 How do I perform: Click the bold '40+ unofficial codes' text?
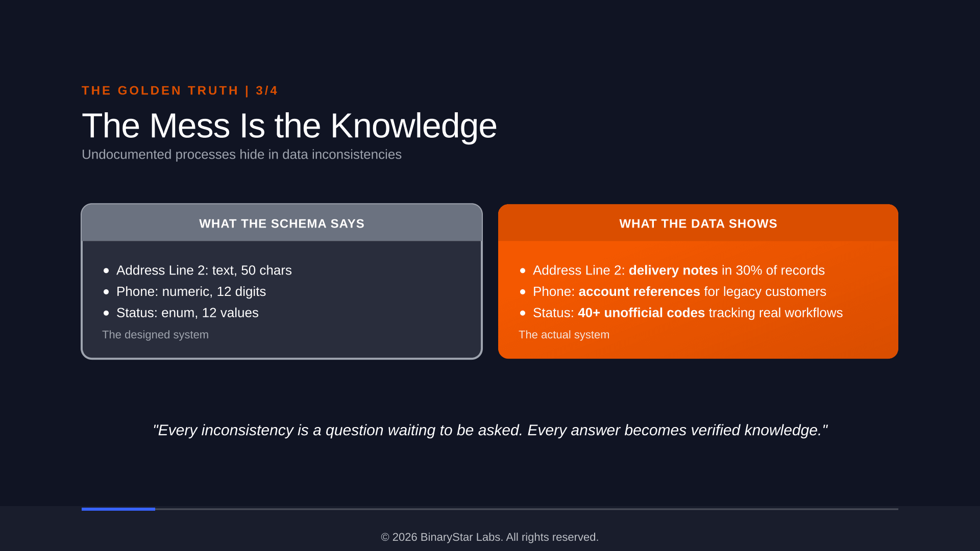pos(641,313)
